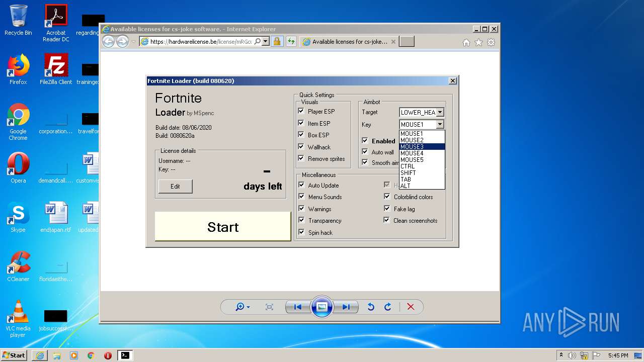Open the favorites star icon
Screen dimensions: 644x362
478,42
